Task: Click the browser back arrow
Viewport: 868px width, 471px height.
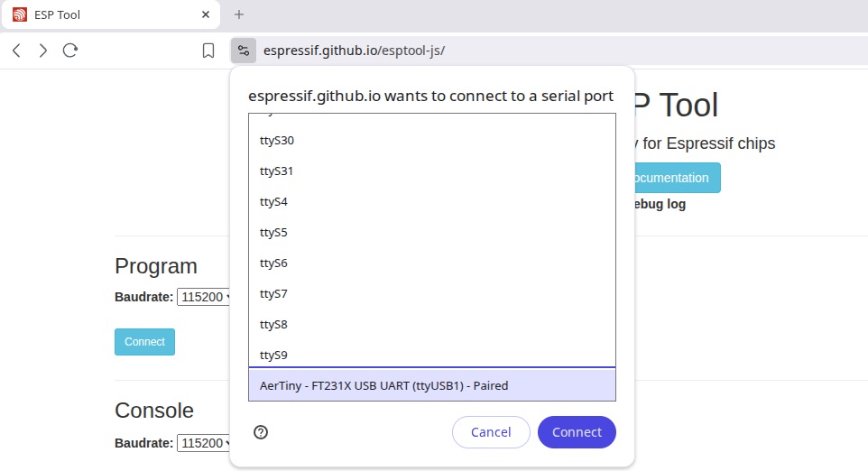Action: pos(16,51)
